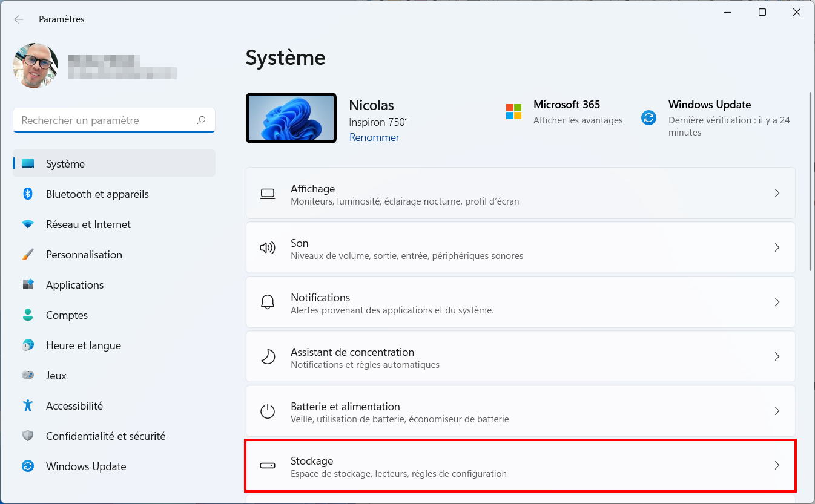Open the Notifications settings row
Image resolution: width=815 pixels, height=504 pixels.
click(521, 303)
